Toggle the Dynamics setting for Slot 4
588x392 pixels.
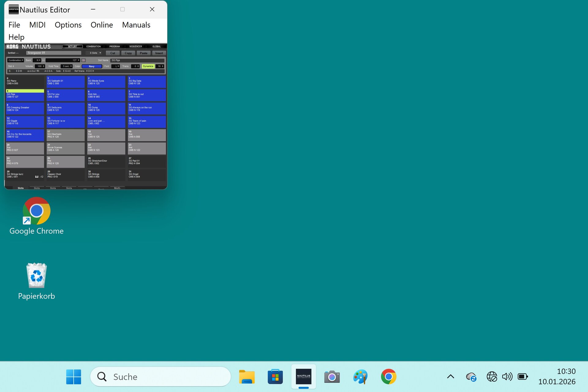coord(148,66)
